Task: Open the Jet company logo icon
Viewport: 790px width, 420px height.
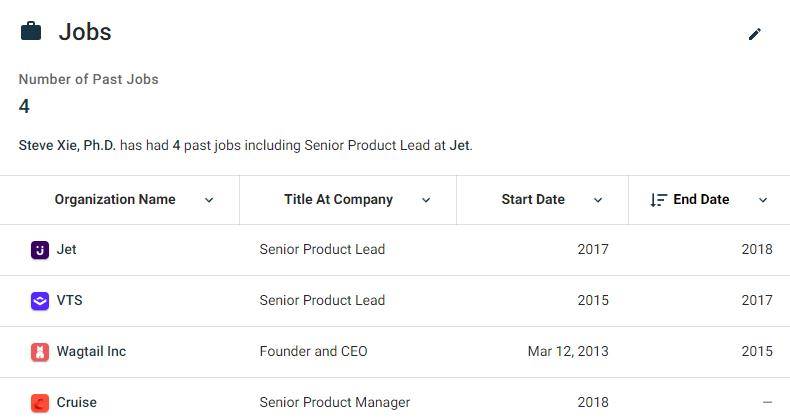Action: coord(40,250)
